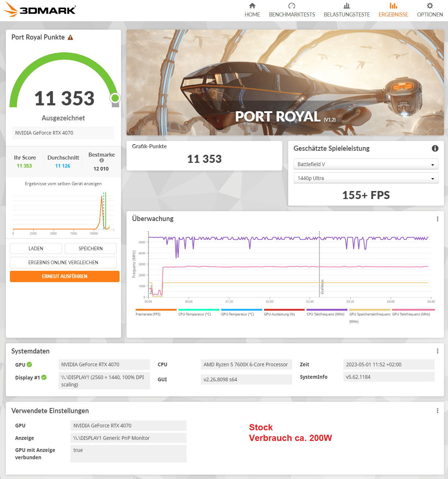
Task: Click the Ergebnisse orange chart icon
Action: [394, 5]
